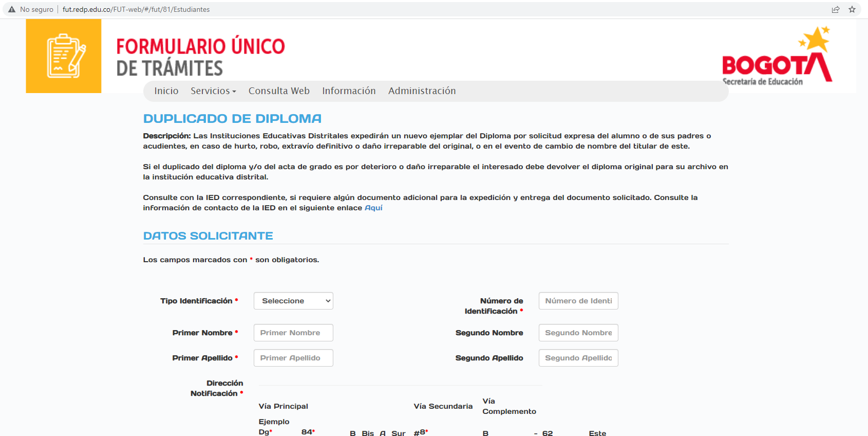868x436 pixels.
Task: Click the Vía Secundaria label
Action: [443, 406]
